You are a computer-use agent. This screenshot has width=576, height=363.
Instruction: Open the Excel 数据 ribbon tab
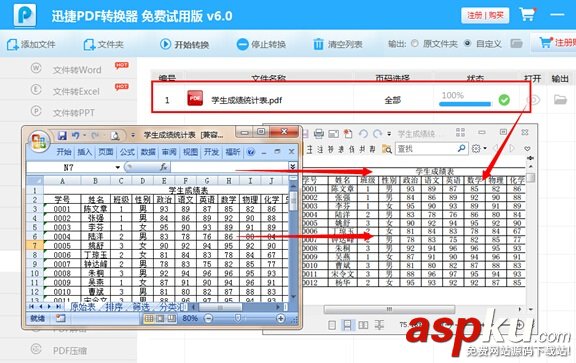[x=148, y=152]
